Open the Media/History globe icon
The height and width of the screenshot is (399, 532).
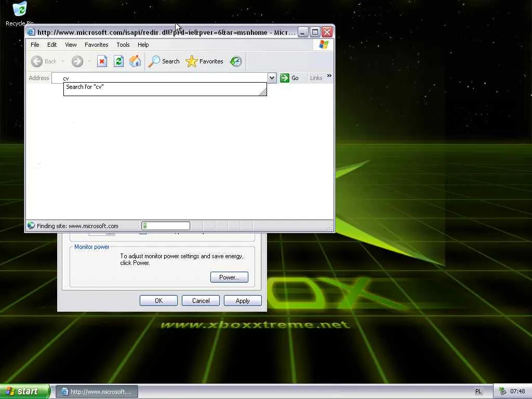pos(235,61)
